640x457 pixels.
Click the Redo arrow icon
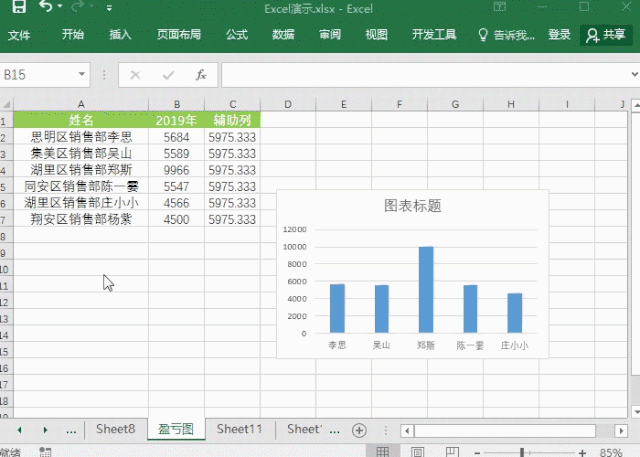[77, 6]
